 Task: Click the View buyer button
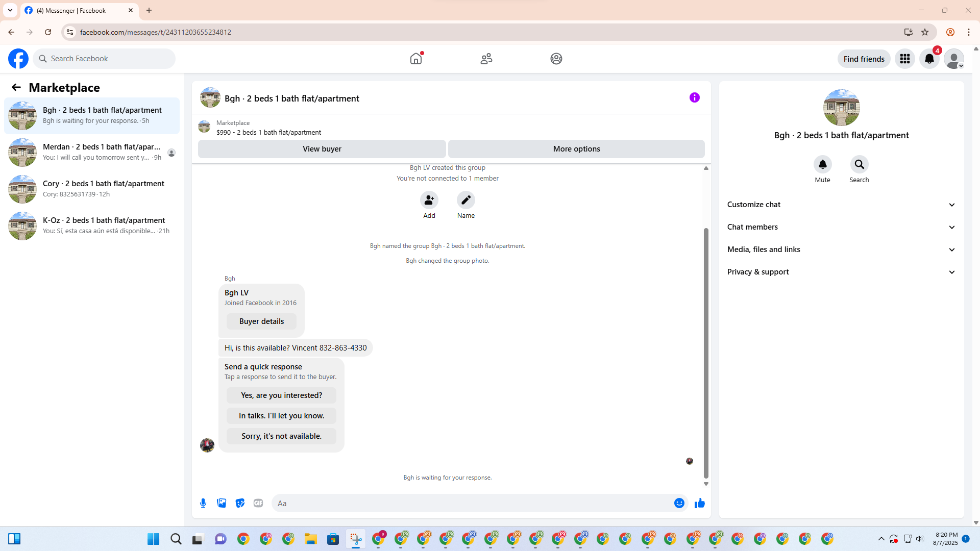point(322,149)
